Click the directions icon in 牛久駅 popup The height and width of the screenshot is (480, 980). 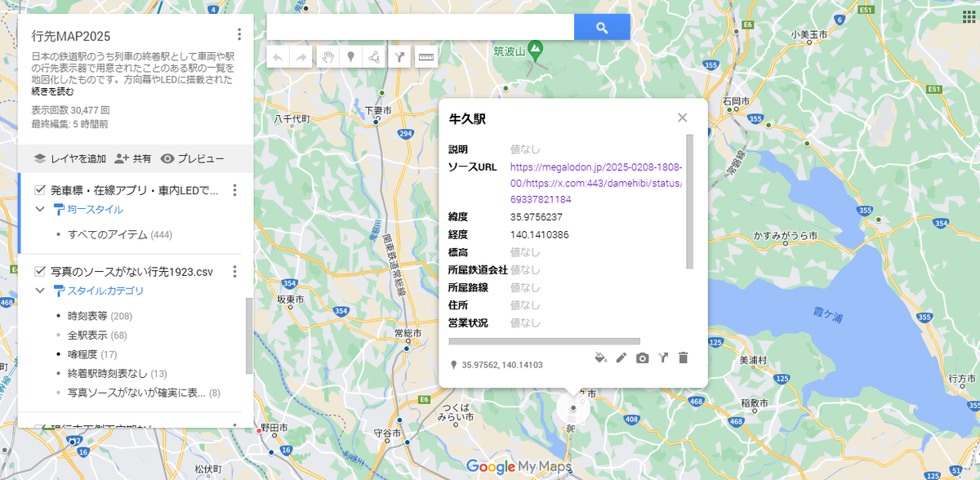tap(663, 358)
